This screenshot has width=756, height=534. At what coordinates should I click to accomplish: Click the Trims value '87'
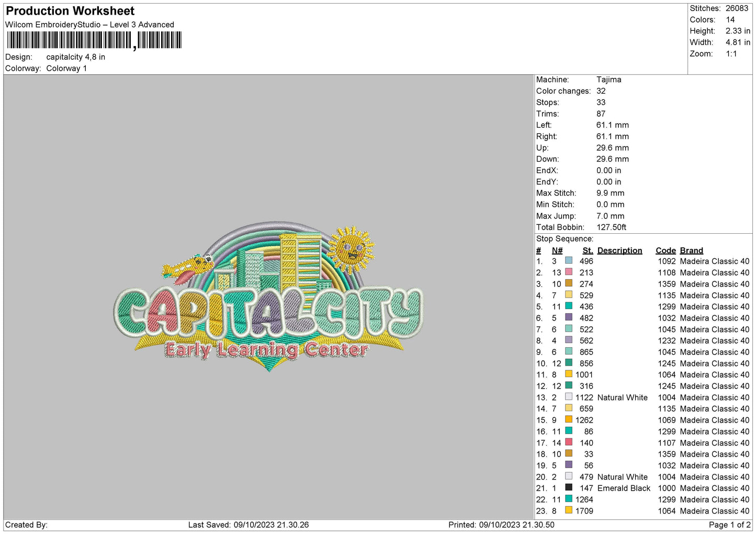601,114
